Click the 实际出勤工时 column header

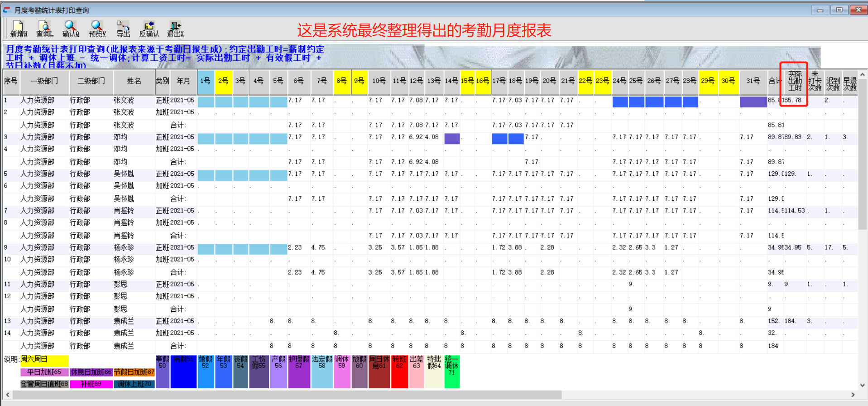point(795,81)
